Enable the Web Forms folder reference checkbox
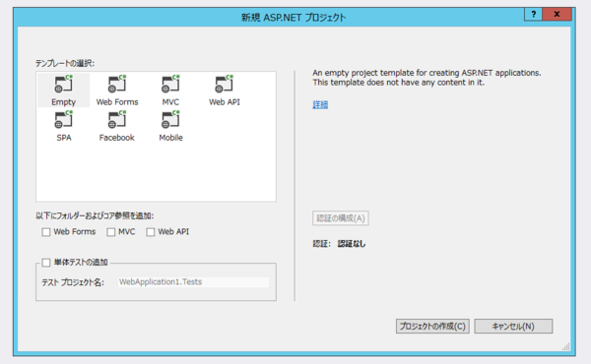 46,232
